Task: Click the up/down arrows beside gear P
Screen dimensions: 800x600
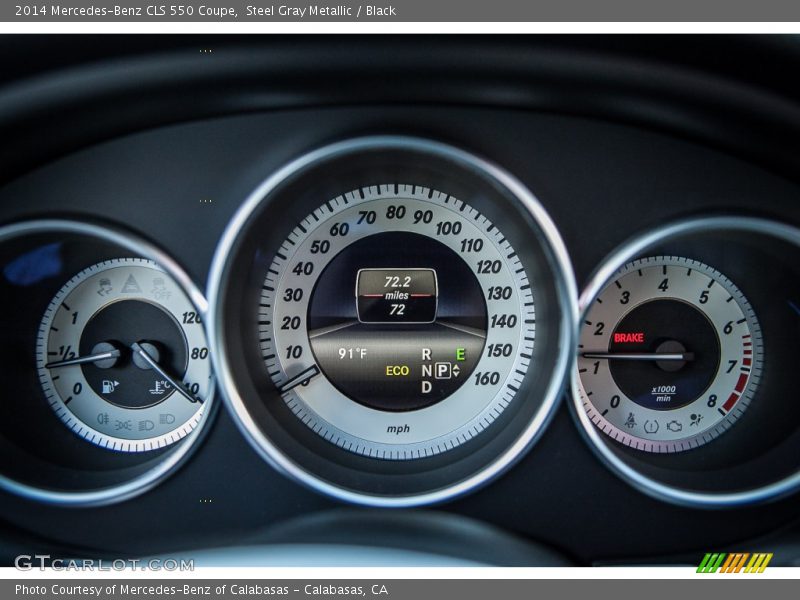Action: (457, 370)
